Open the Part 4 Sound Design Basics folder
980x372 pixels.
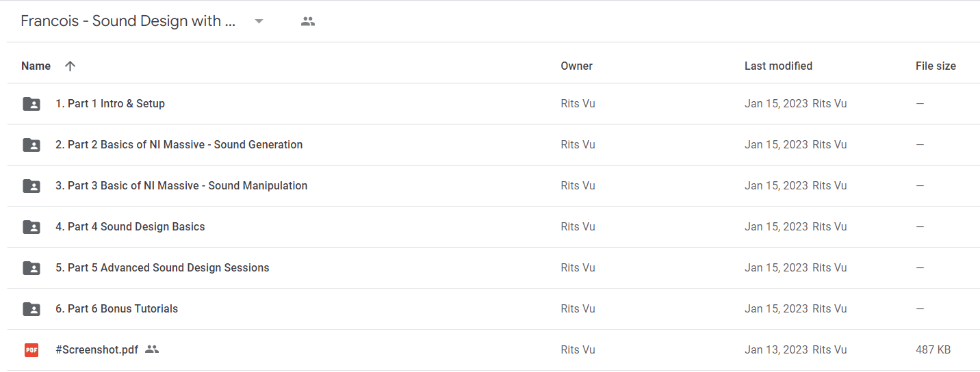coord(130,227)
